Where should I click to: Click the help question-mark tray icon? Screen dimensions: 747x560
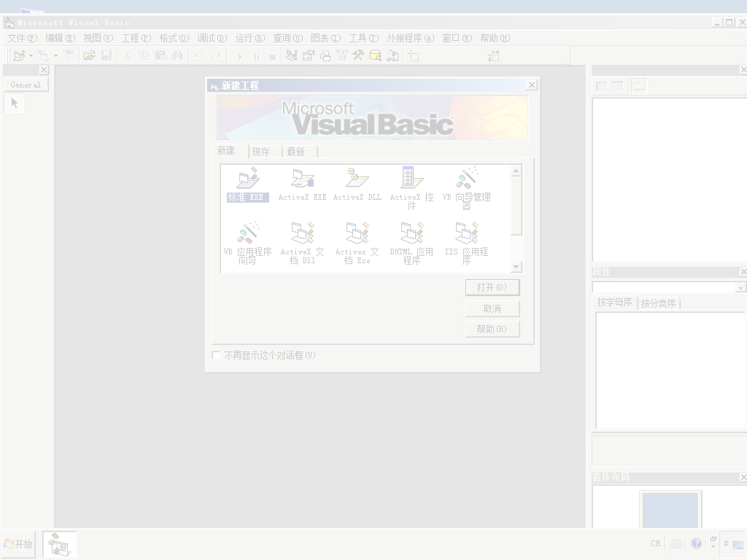point(696,543)
